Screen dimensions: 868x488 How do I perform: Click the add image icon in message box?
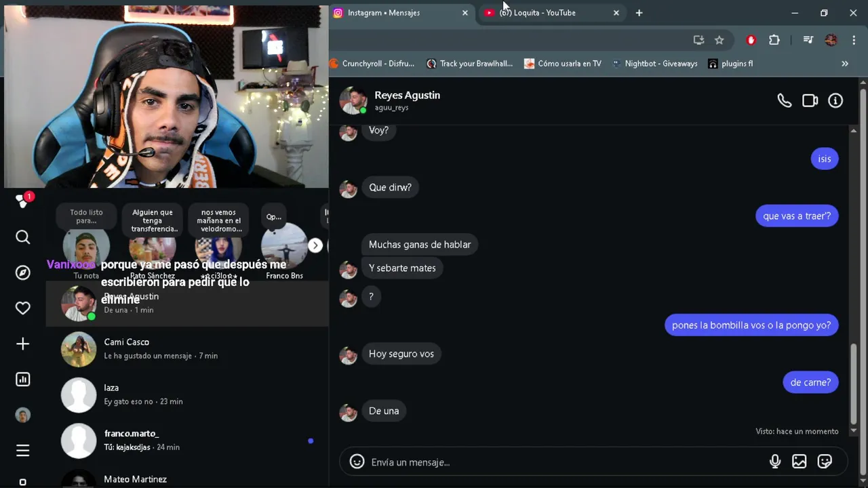click(x=800, y=462)
